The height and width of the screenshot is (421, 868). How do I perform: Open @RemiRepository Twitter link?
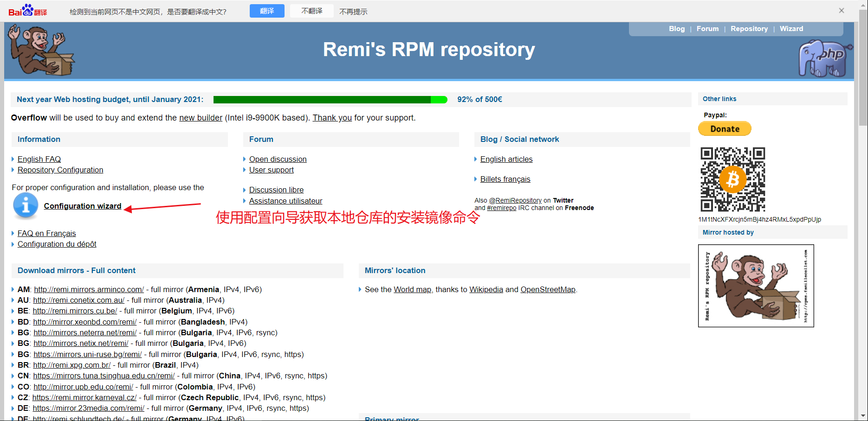(515, 200)
